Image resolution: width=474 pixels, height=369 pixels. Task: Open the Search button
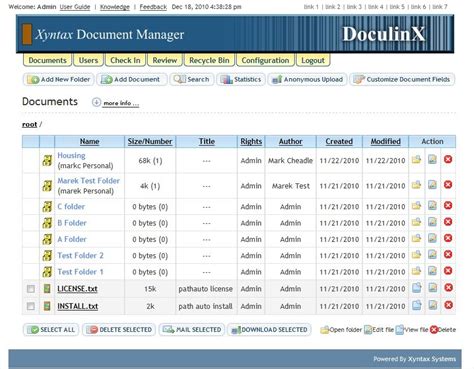click(192, 79)
